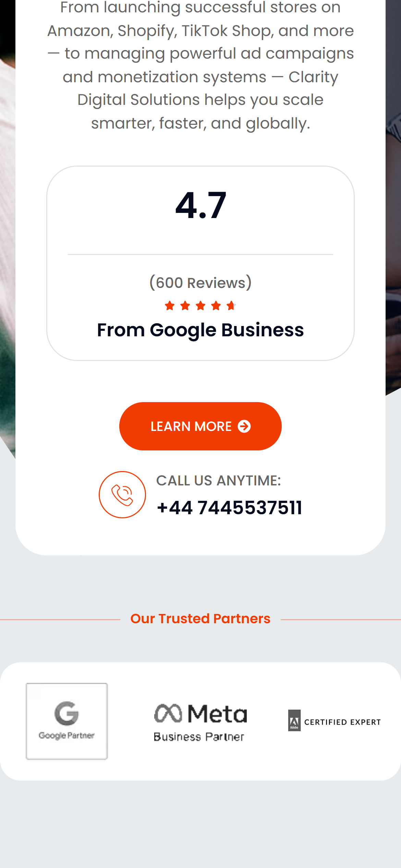Screen dimensions: 401x868
Task: Call the +44 7445537511 phone number
Action: pos(229,508)
